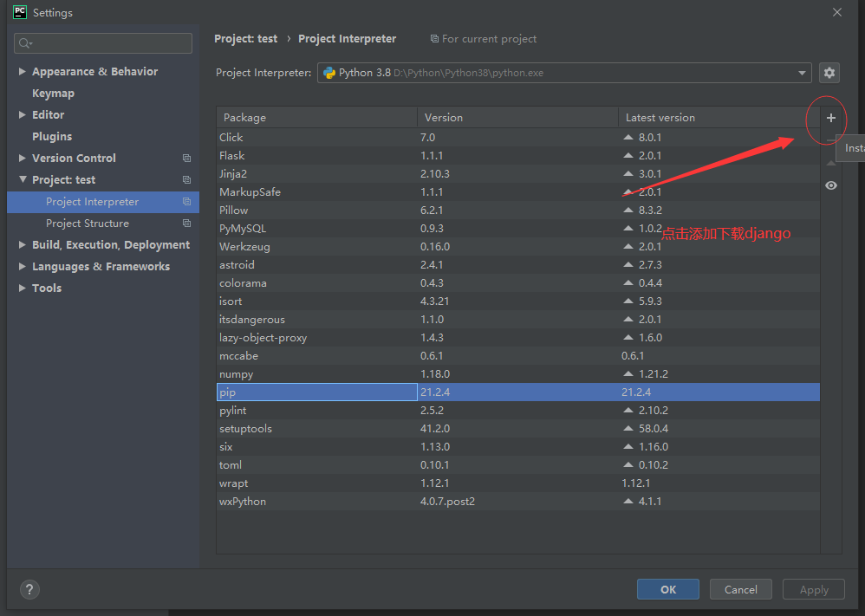Select the isort package row
Image resolution: width=865 pixels, height=616 pixels.
coord(518,302)
